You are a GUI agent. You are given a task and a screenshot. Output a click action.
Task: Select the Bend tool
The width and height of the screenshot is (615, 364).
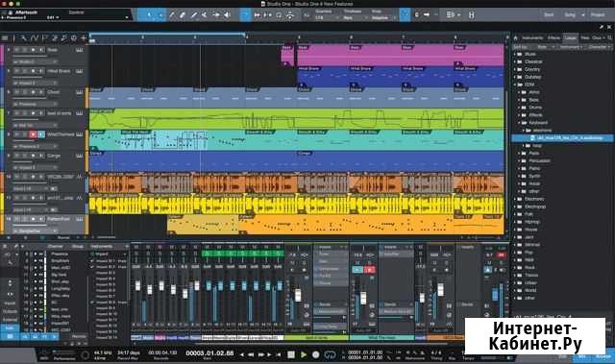click(x=215, y=15)
